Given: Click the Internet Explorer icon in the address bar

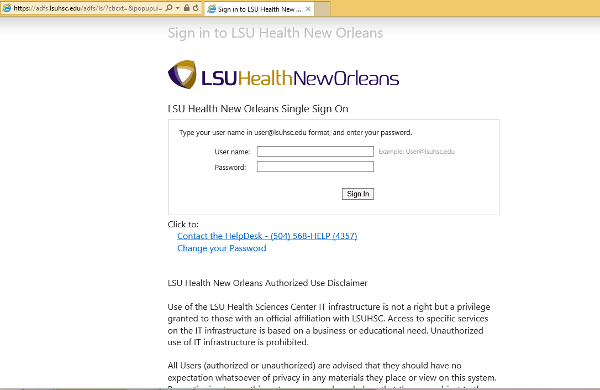Looking at the screenshot, I should (7, 8).
